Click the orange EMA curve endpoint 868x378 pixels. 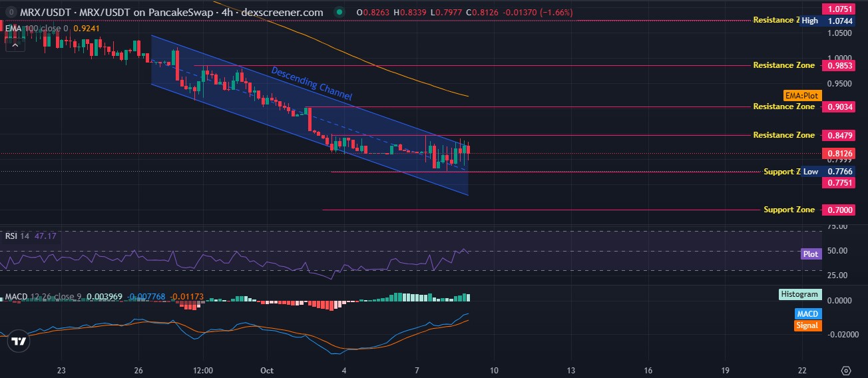(x=468, y=96)
